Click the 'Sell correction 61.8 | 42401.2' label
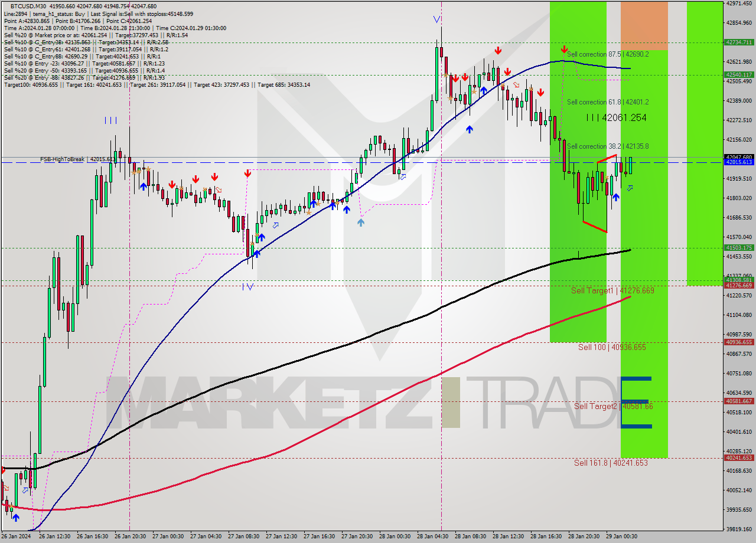The height and width of the screenshot is (543, 756). [x=608, y=102]
